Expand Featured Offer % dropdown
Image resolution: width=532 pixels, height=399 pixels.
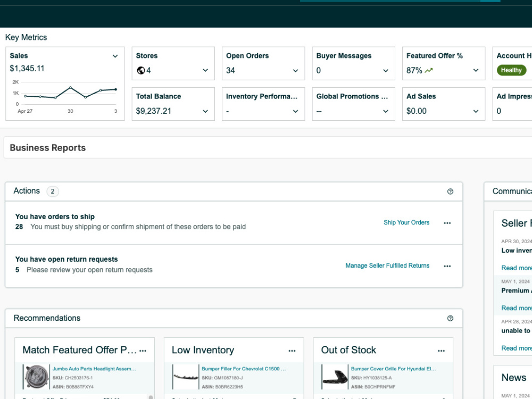point(476,70)
